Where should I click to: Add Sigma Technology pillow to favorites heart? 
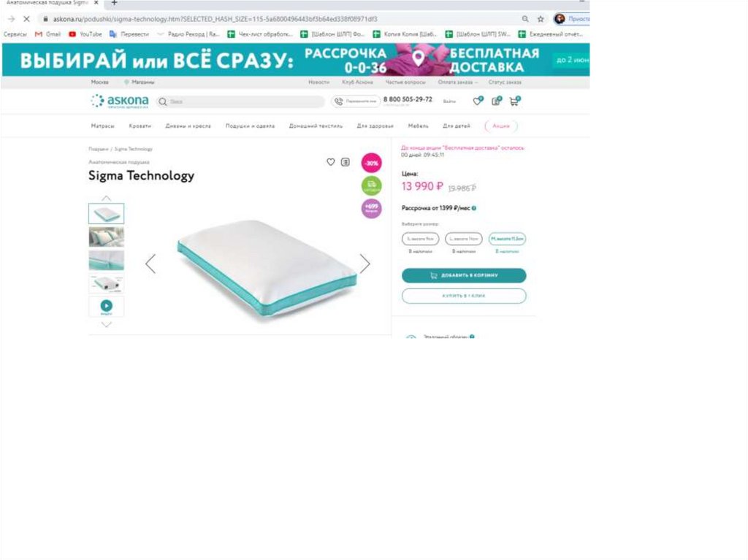(x=331, y=162)
